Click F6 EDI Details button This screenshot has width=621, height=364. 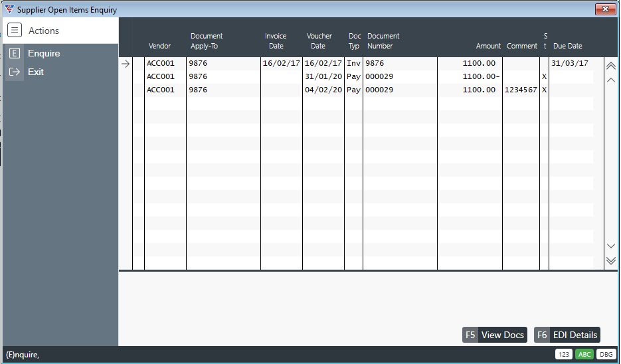point(567,335)
